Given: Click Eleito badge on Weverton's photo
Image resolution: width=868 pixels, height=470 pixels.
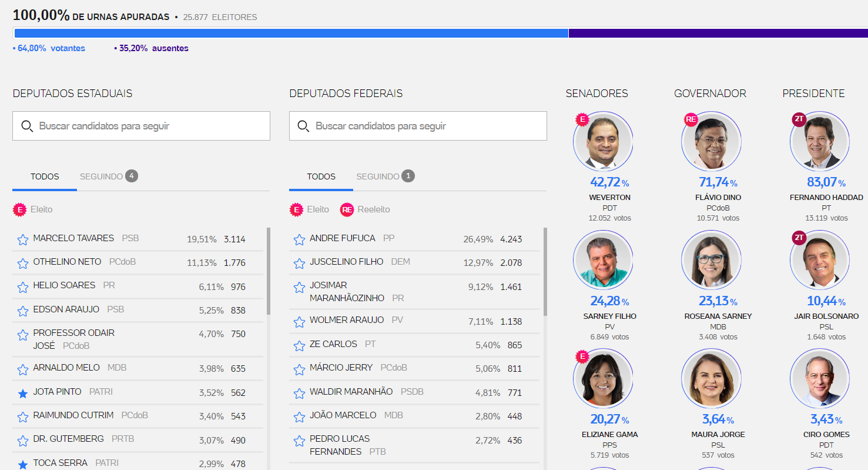Looking at the screenshot, I should (x=582, y=120).
